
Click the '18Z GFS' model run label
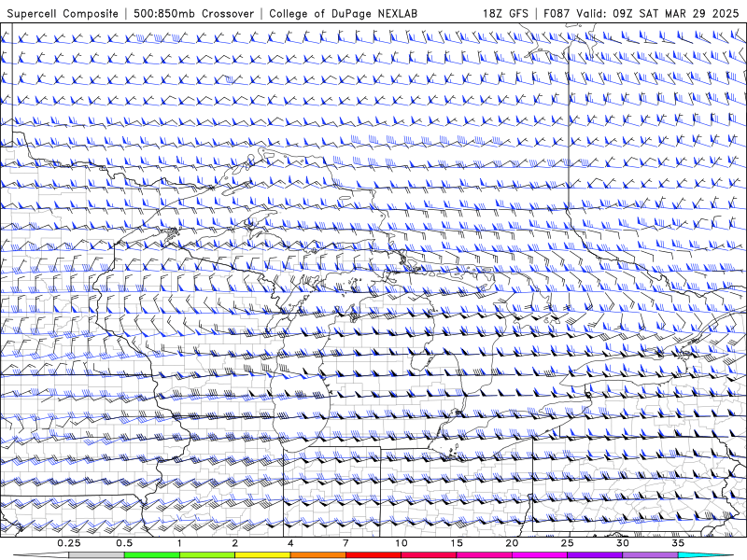click(505, 13)
